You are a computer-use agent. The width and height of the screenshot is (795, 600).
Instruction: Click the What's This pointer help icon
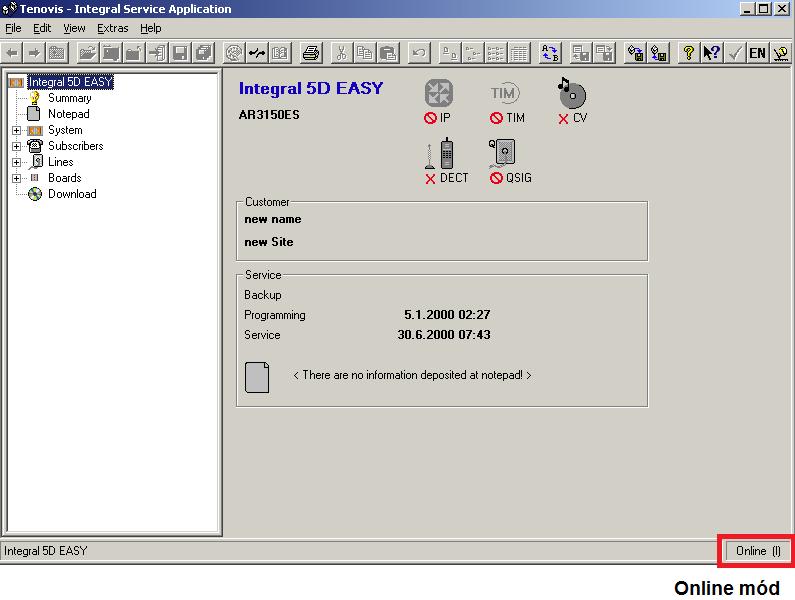tap(712, 53)
